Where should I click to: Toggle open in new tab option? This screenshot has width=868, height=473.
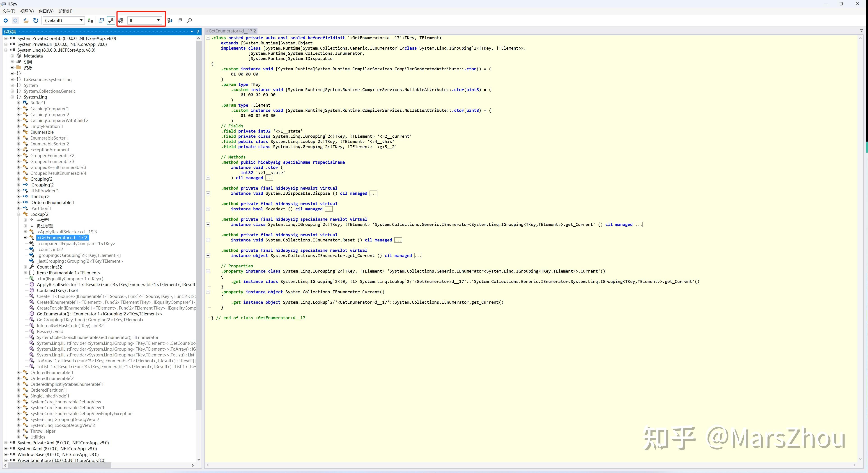[101, 21]
